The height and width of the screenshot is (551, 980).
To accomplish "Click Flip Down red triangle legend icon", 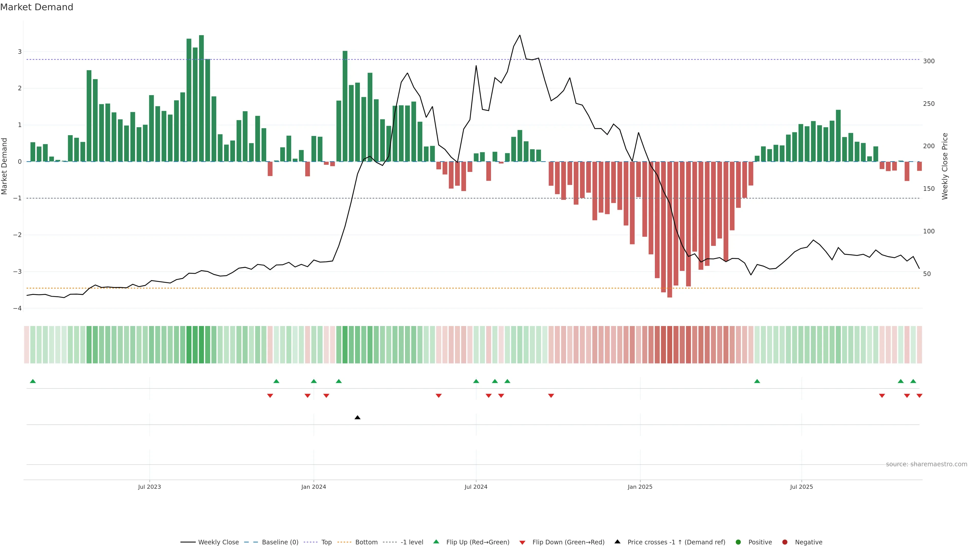I will (522, 543).
